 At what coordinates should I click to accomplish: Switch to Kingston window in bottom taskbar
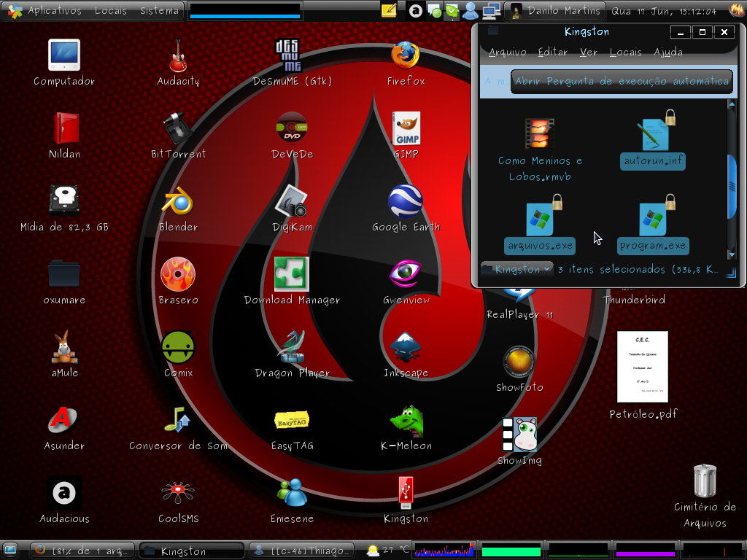[x=192, y=551]
